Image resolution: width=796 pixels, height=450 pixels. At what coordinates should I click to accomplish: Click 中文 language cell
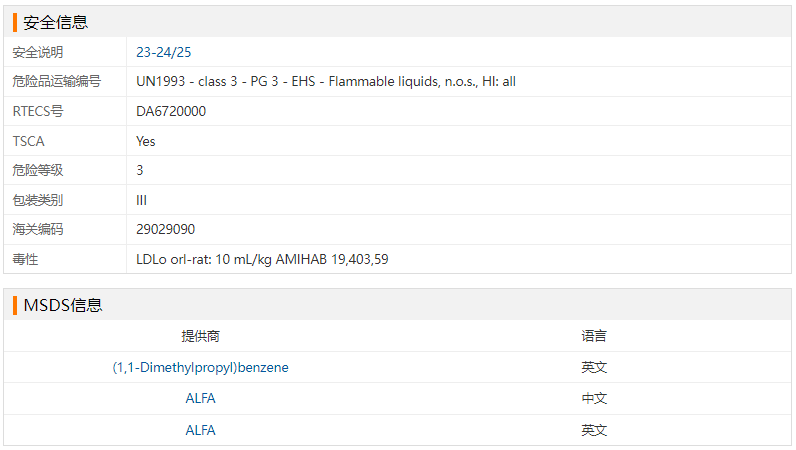coord(594,398)
